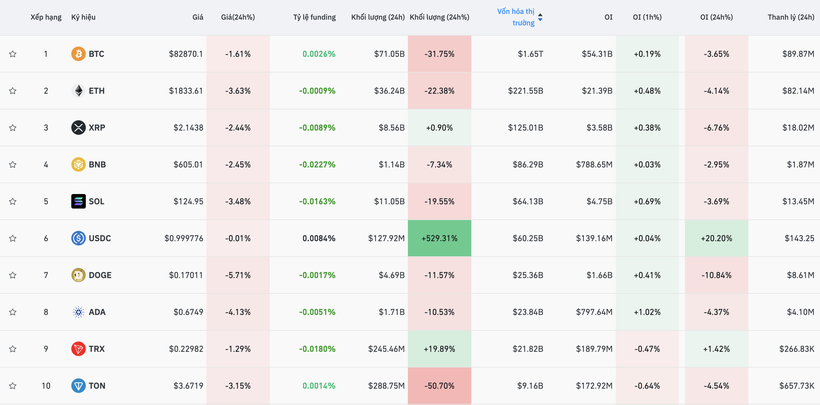
Task: Click the Solana SOL coin icon
Action: coord(78,202)
